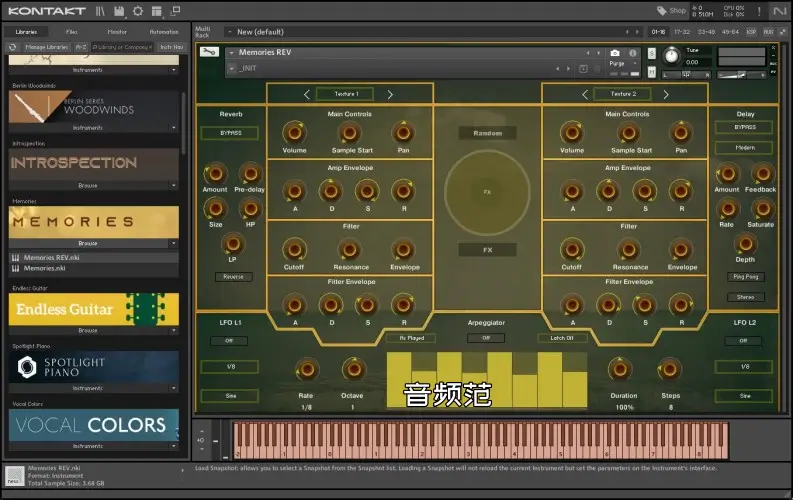Toggle Delay BYPASS

tap(745, 127)
